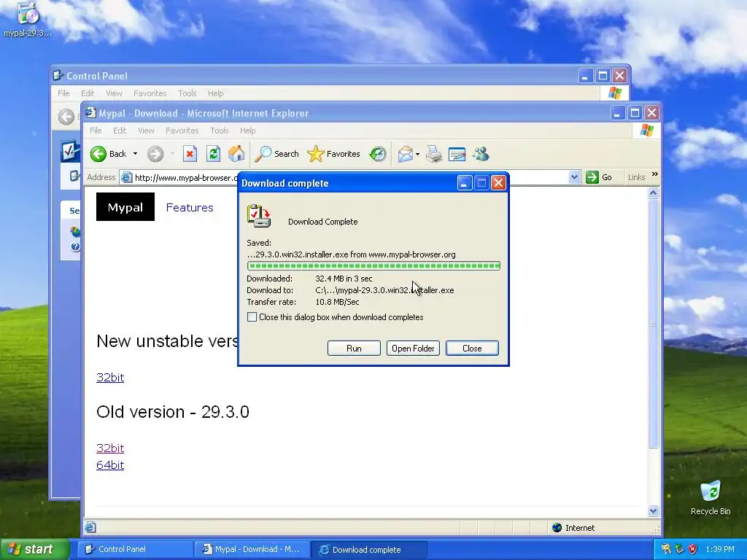The width and height of the screenshot is (747, 560).
Task: Click the page icon in address bar
Action: coord(126,178)
